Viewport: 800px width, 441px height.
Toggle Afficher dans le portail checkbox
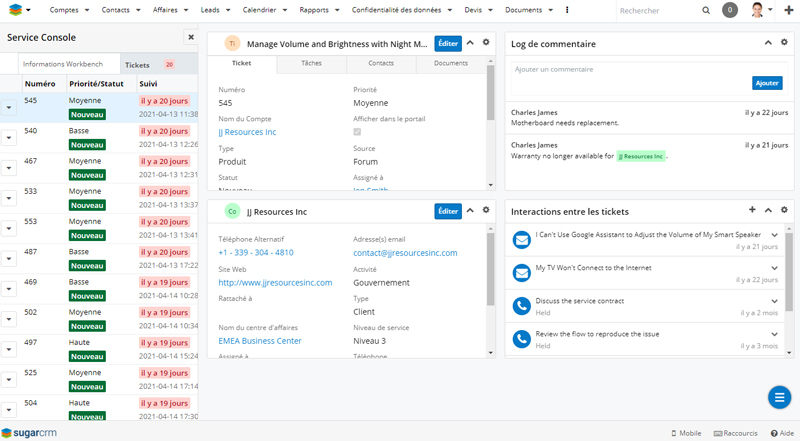pyautogui.click(x=357, y=132)
